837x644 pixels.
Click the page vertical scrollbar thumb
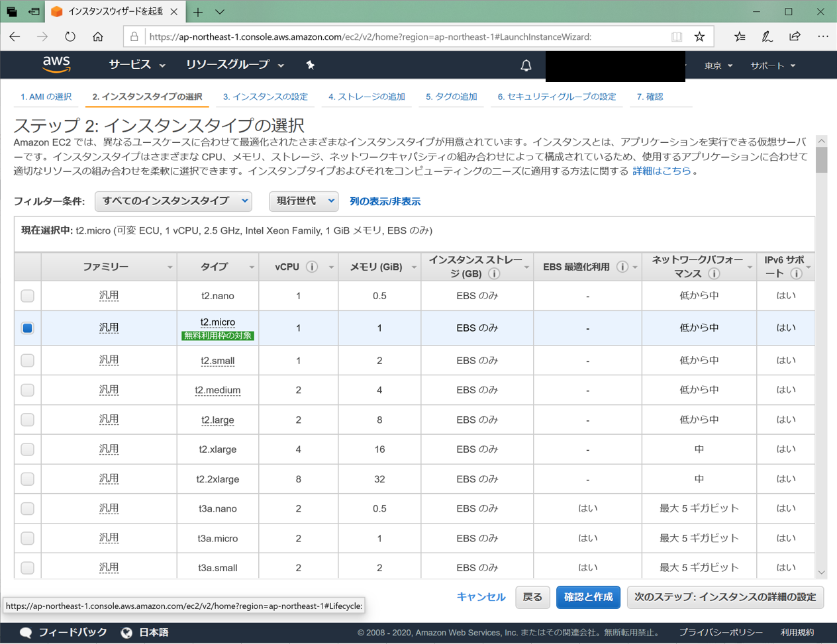(822, 160)
